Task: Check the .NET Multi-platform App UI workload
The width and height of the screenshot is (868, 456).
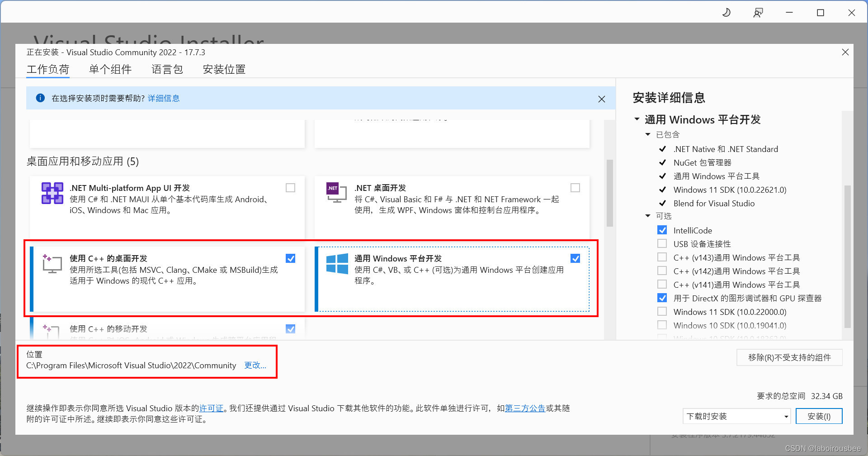Action: tap(291, 188)
